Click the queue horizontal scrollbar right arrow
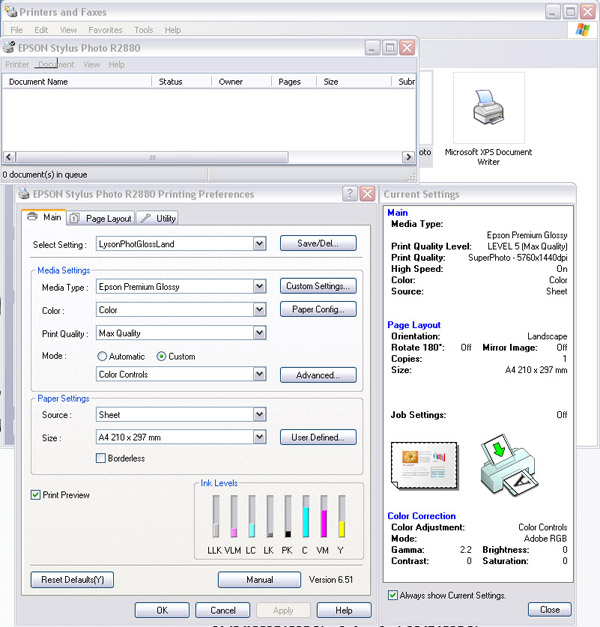 408,157
